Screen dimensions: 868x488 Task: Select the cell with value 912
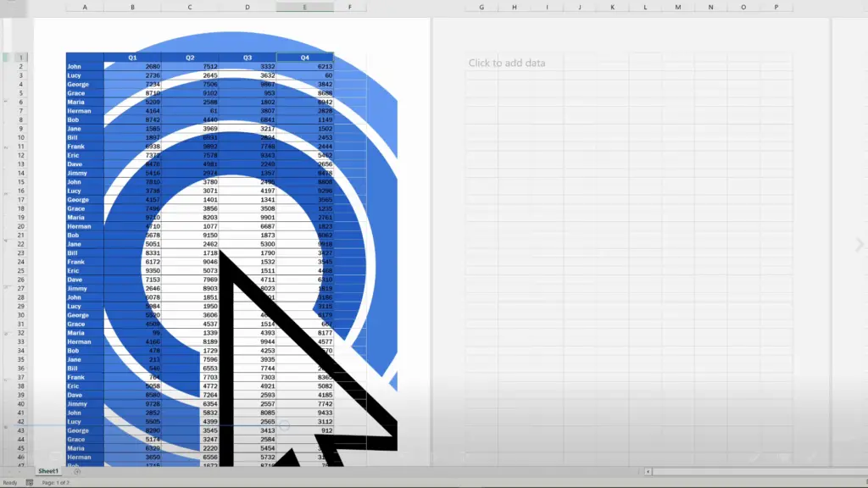[305, 430]
